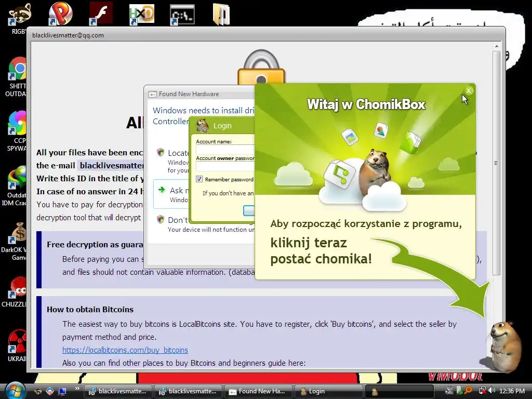Click the orange magnifier tray icon
Viewport: 532px width, 399px height.
(469, 391)
